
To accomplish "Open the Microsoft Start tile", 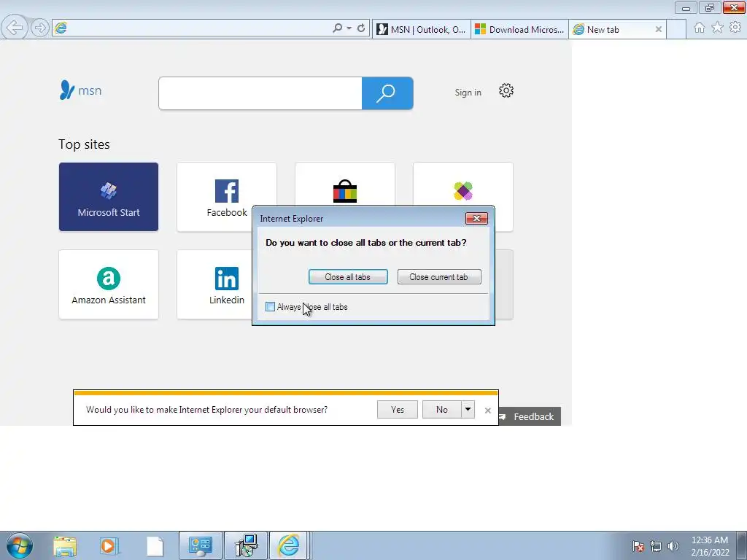I will coord(109,197).
